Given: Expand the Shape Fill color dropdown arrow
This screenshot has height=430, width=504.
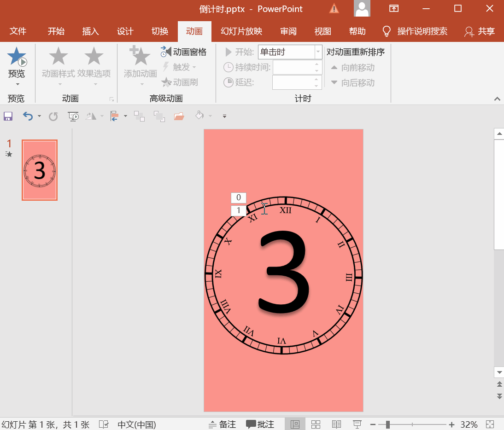Looking at the screenshot, I should click(210, 116).
